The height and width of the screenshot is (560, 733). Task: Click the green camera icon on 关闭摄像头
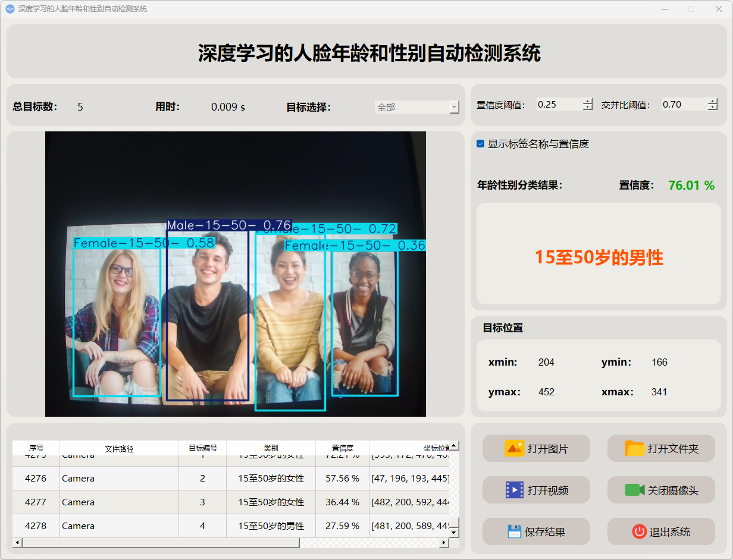[x=634, y=490]
